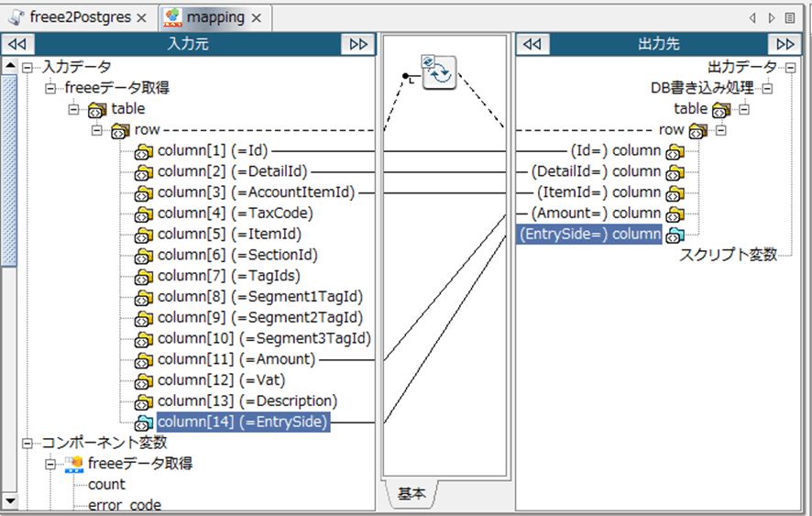Collapse the 出力データ node
The image size is (812, 516).
pos(790,67)
